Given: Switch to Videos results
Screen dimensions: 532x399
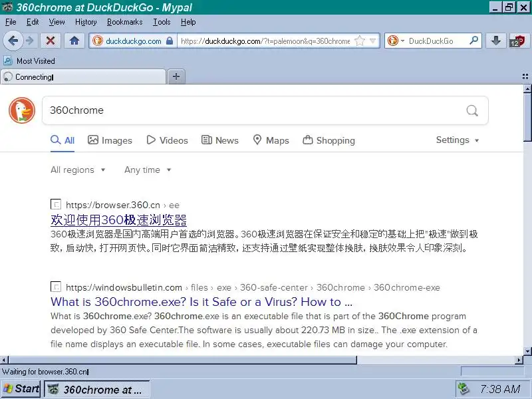Looking at the screenshot, I should coord(167,140).
